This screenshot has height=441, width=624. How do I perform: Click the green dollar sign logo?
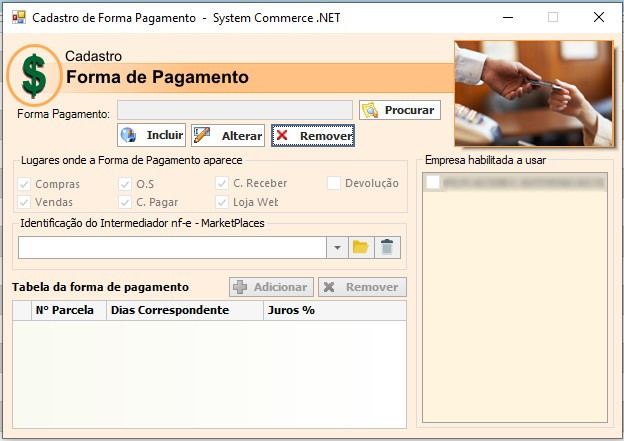[34, 75]
